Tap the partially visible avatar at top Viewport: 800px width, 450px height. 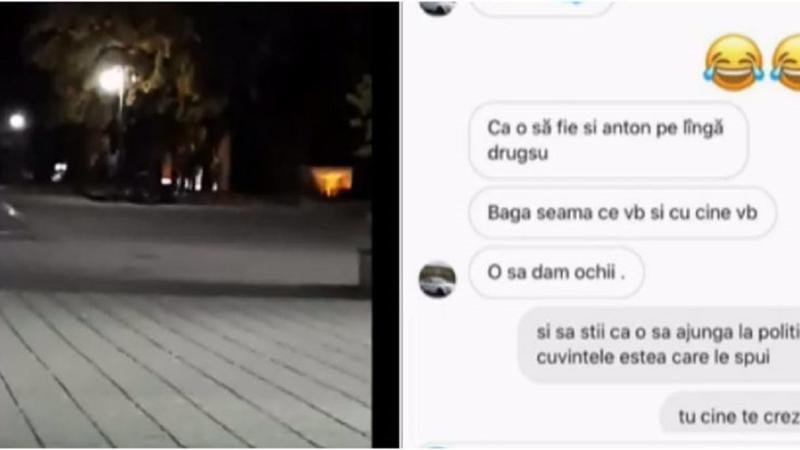point(437,7)
